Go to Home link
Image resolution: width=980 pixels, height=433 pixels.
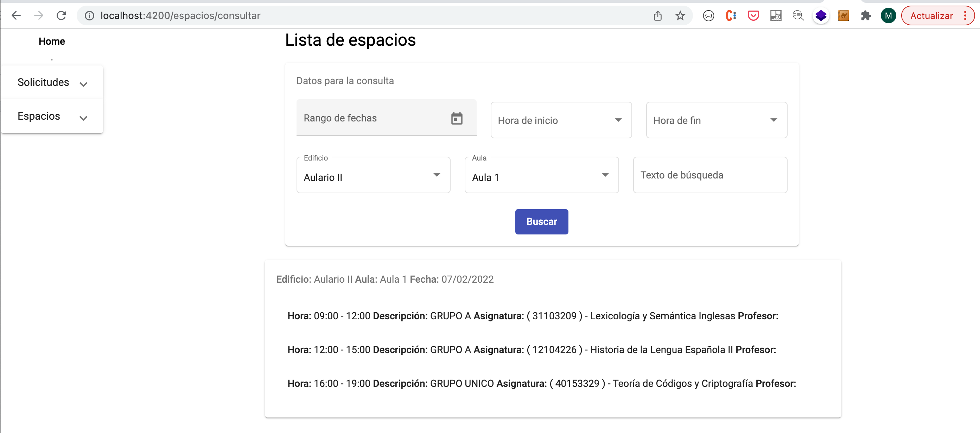pyautogui.click(x=52, y=41)
